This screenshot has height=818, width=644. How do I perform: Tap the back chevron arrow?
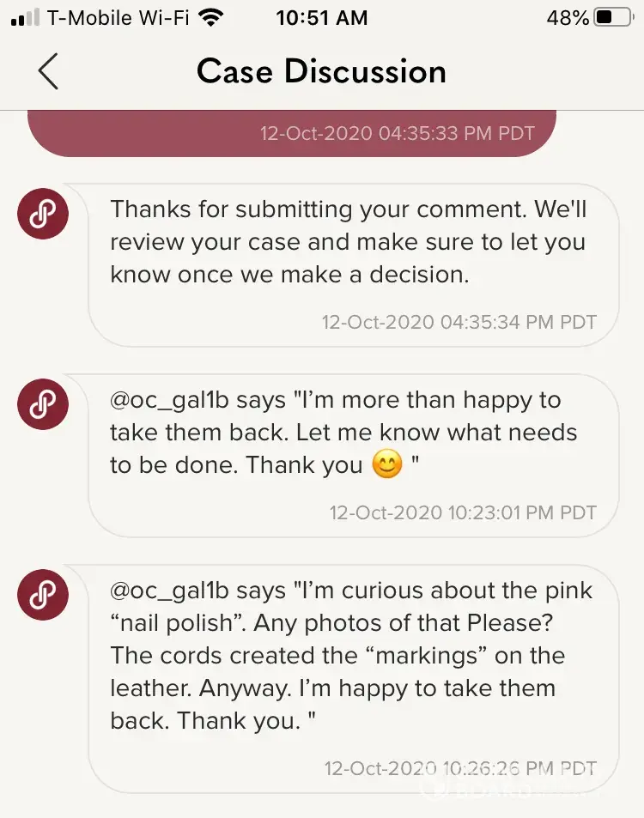(x=49, y=71)
